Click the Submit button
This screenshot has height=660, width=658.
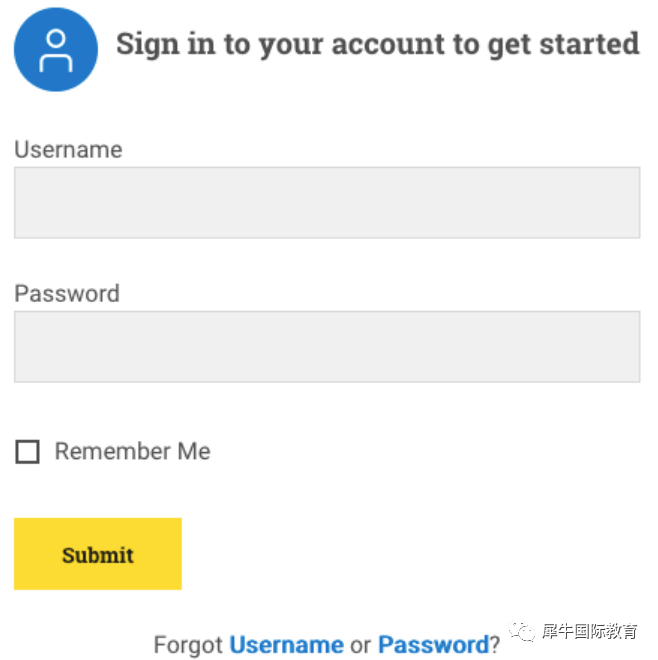click(x=98, y=554)
